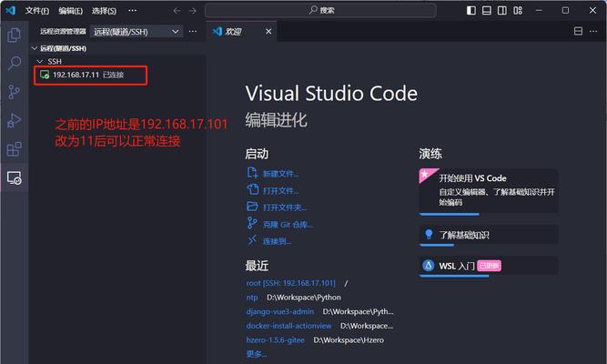Image resolution: width=607 pixels, height=364 pixels.
Task: Open the customize layout icon
Action: pos(518,10)
